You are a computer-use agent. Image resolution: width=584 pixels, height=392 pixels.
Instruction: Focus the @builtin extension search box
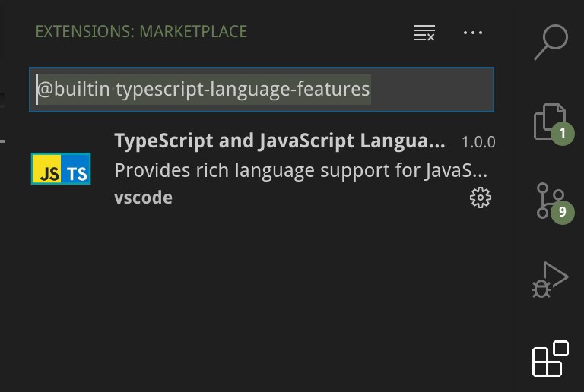point(262,90)
